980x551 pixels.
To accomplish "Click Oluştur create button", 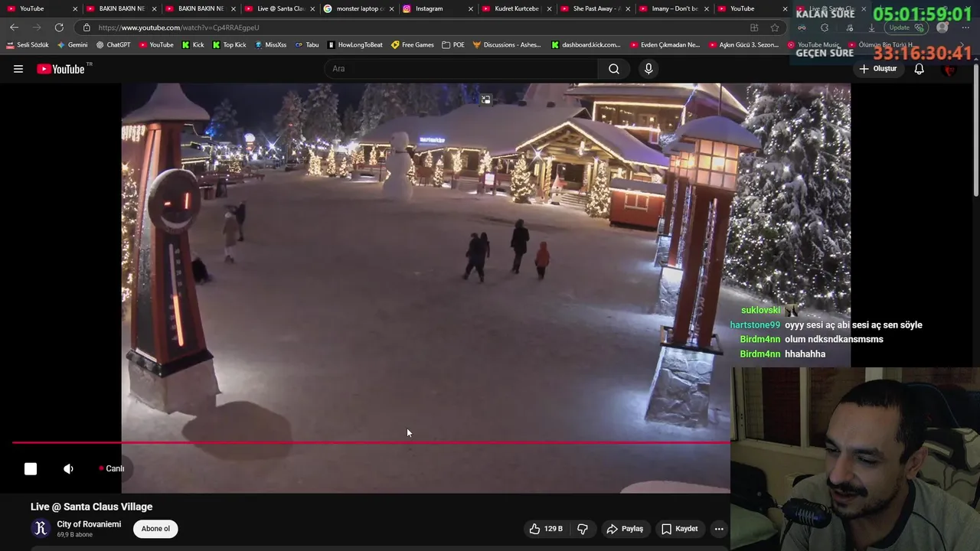I will point(877,69).
